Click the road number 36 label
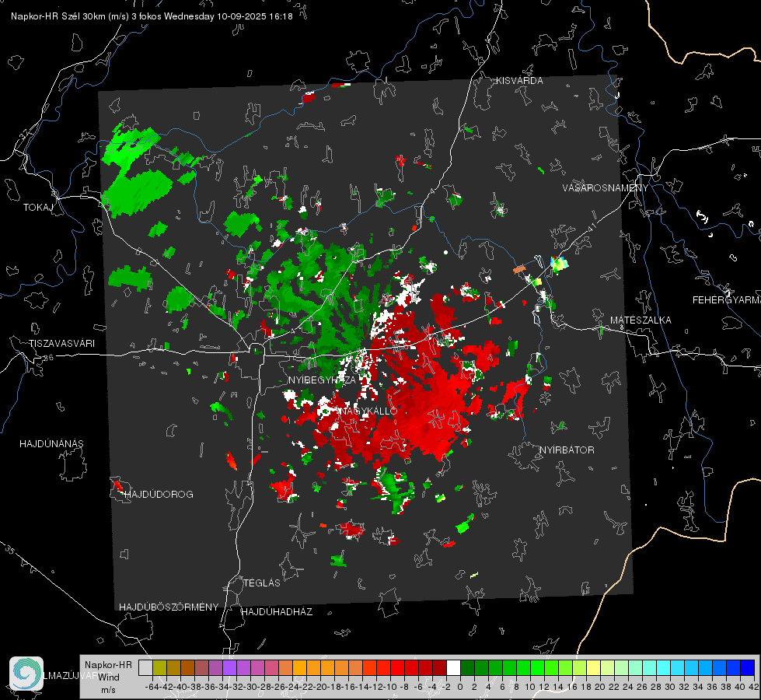Screen dimensions: 761x700 point(48,358)
